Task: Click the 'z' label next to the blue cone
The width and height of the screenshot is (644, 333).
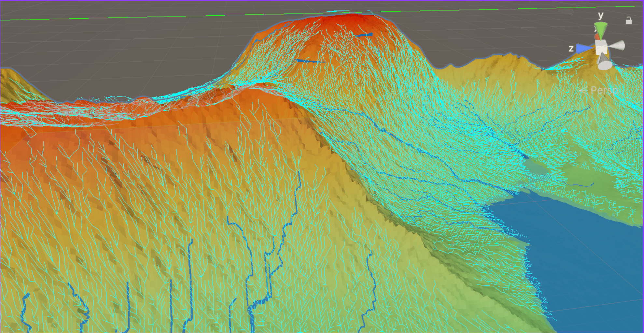Action: point(571,48)
